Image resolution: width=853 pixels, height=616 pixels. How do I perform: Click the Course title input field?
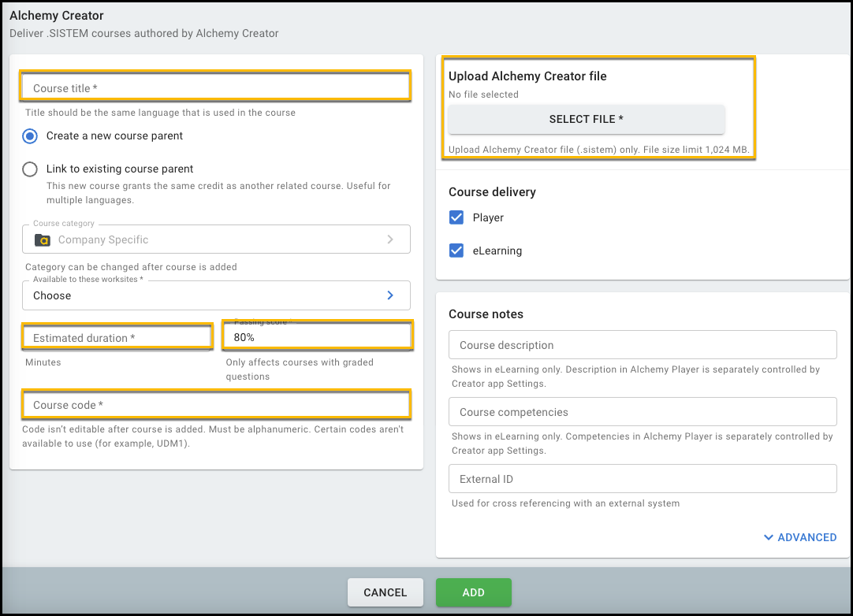click(215, 87)
